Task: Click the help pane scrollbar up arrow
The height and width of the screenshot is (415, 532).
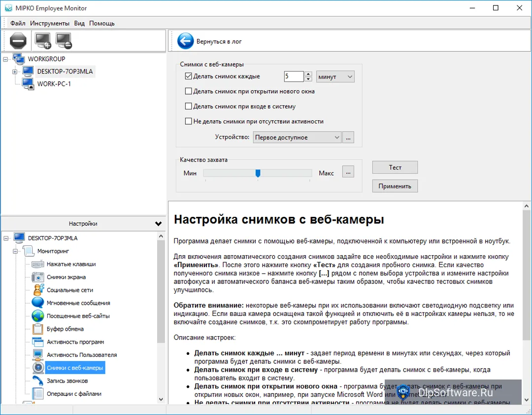Action: pyautogui.click(x=527, y=206)
